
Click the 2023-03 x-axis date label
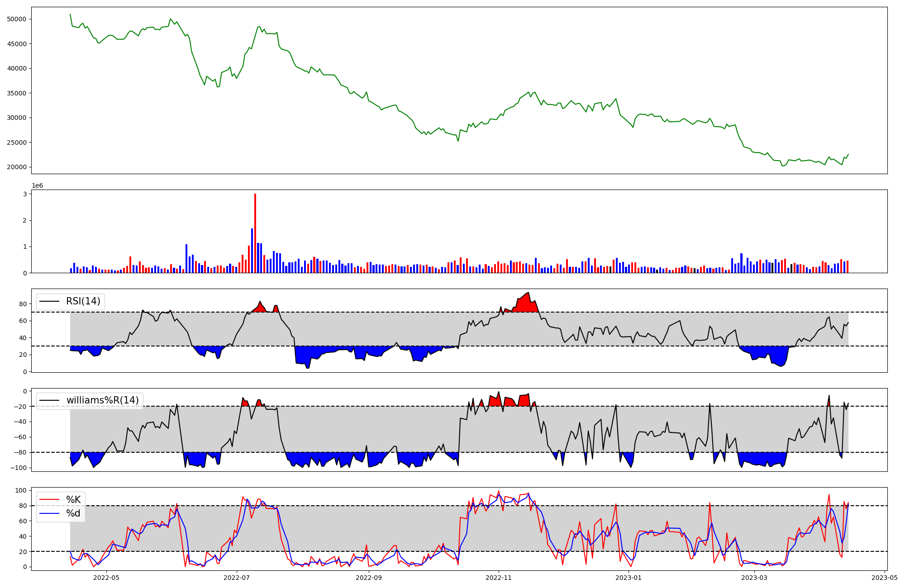755,578
